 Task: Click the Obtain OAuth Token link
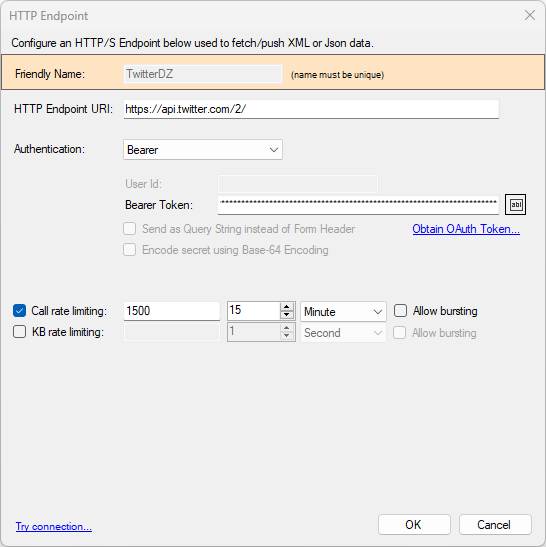[466, 229]
